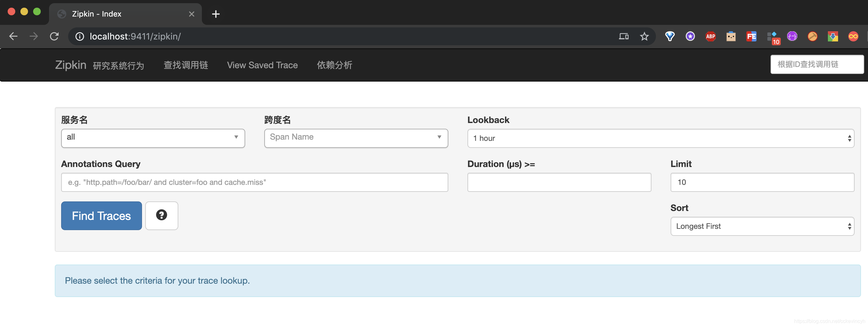
Task: Click the Sort label
Action: pyautogui.click(x=679, y=208)
